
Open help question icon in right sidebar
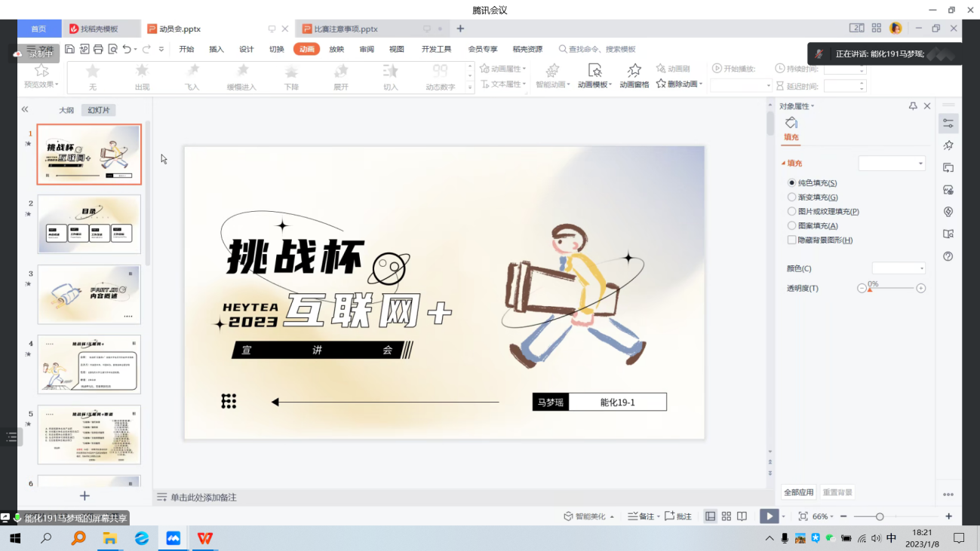click(948, 256)
